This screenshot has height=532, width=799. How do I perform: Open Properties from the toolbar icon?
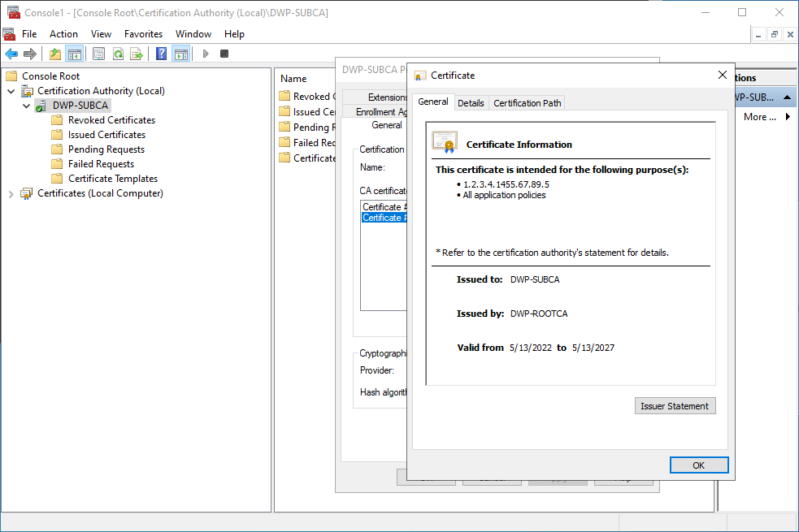tap(98, 54)
